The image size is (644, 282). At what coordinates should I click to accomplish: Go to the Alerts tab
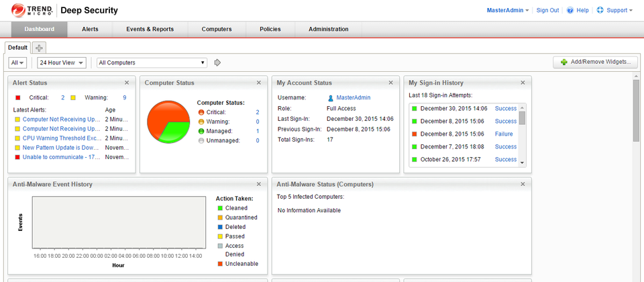click(90, 29)
